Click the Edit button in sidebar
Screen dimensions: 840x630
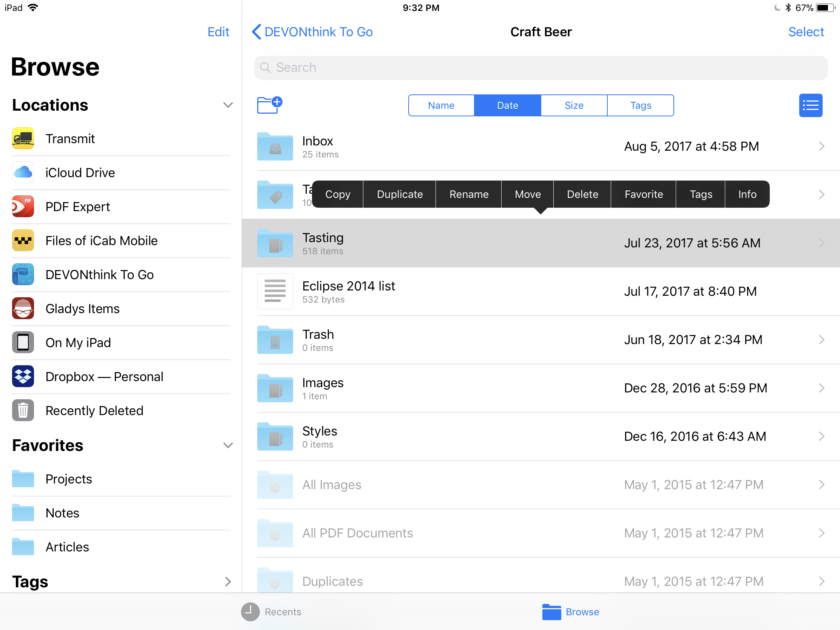218,31
